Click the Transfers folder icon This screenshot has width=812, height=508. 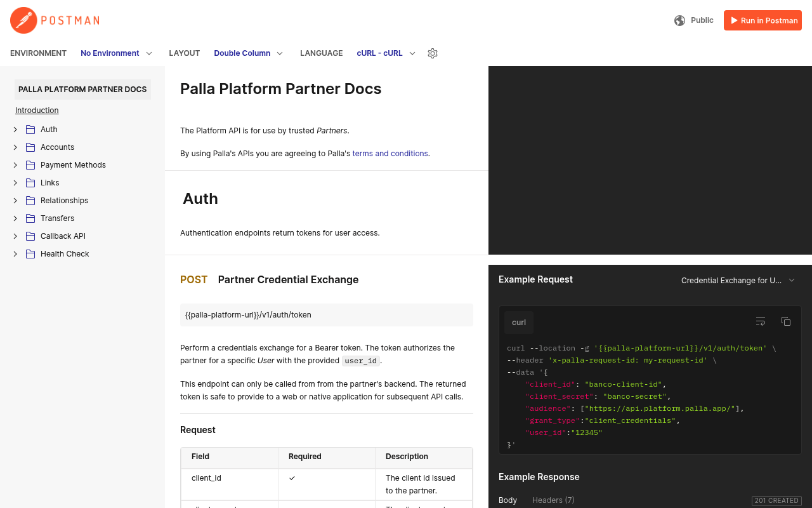point(30,218)
